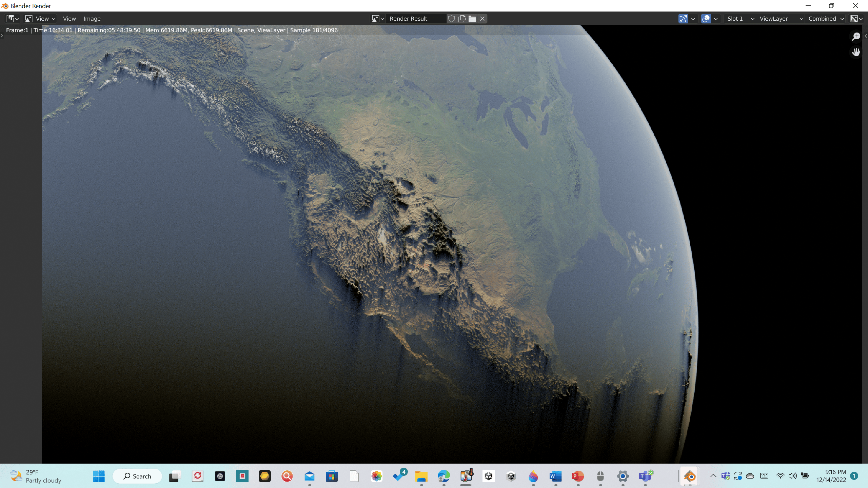Open the Combined pass dropdown

point(826,19)
